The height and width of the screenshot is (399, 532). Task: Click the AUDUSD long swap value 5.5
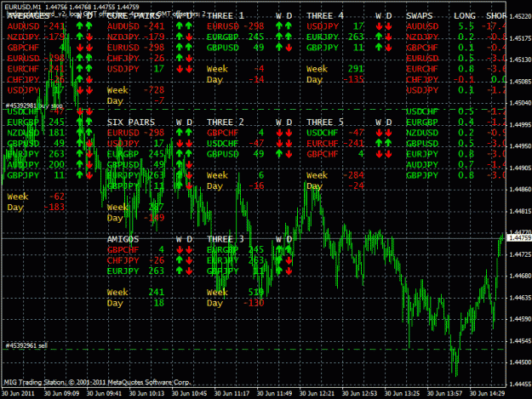pos(466,26)
